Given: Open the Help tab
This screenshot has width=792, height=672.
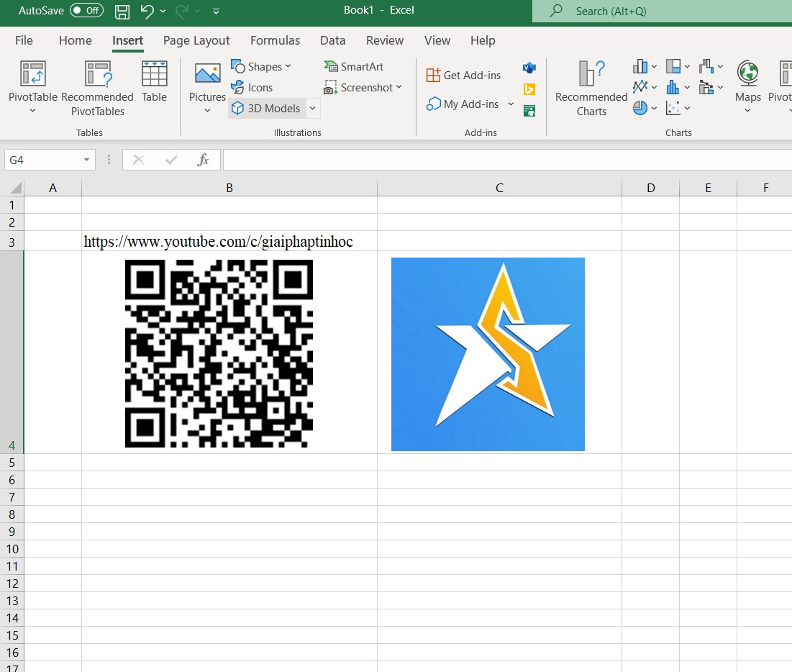Looking at the screenshot, I should tap(483, 40).
